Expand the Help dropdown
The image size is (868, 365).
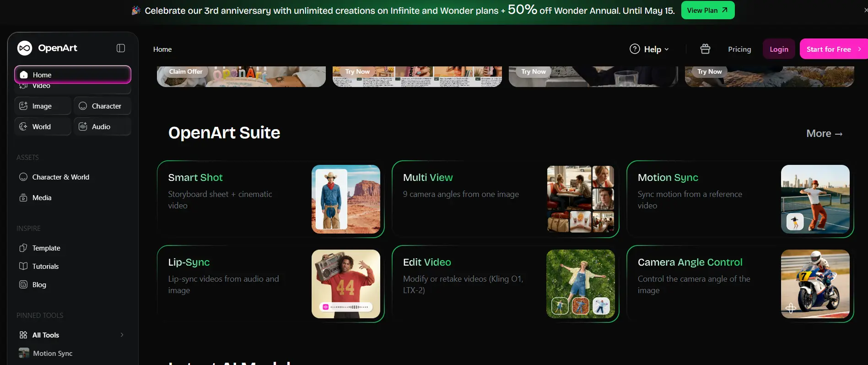pyautogui.click(x=649, y=49)
